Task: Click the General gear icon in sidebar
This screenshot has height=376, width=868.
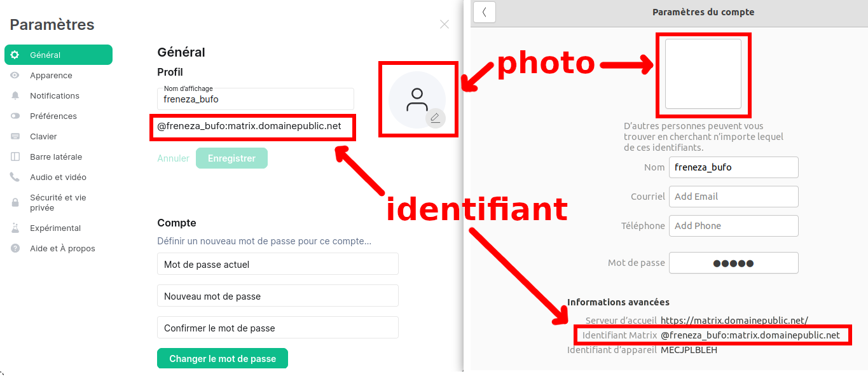Action: click(x=15, y=55)
